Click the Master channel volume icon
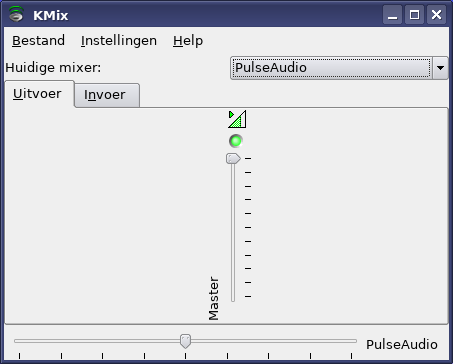Viewport: 453px width, 364px height. tap(237, 119)
